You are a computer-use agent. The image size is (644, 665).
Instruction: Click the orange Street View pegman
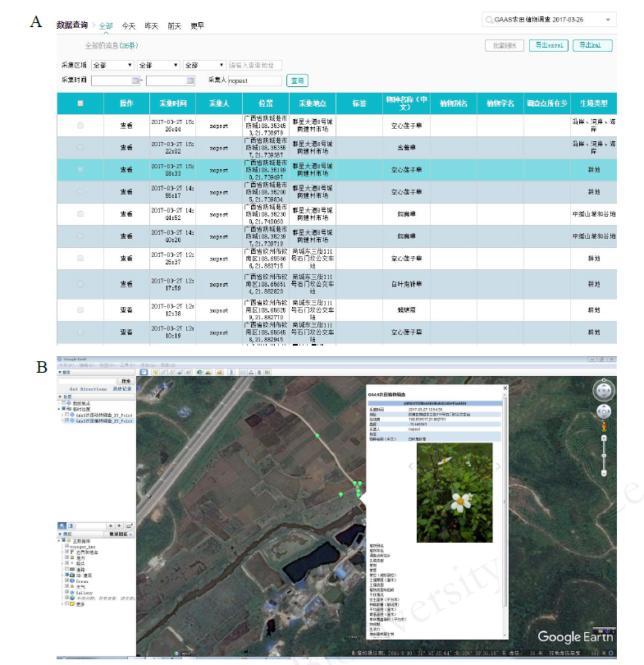[604, 427]
